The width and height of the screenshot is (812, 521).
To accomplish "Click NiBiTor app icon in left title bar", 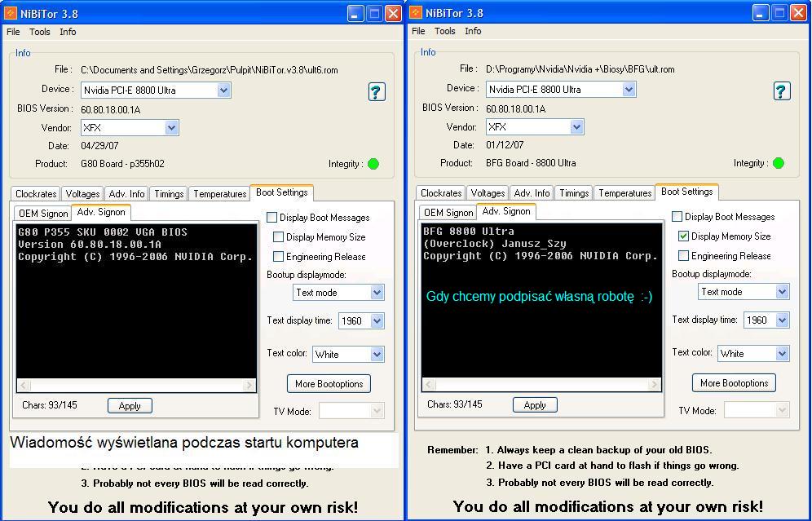I will point(11,13).
